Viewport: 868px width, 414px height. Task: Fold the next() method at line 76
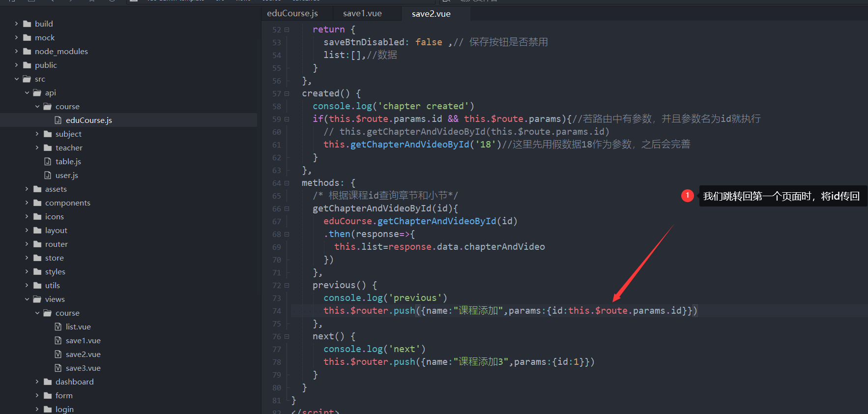pos(287,336)
